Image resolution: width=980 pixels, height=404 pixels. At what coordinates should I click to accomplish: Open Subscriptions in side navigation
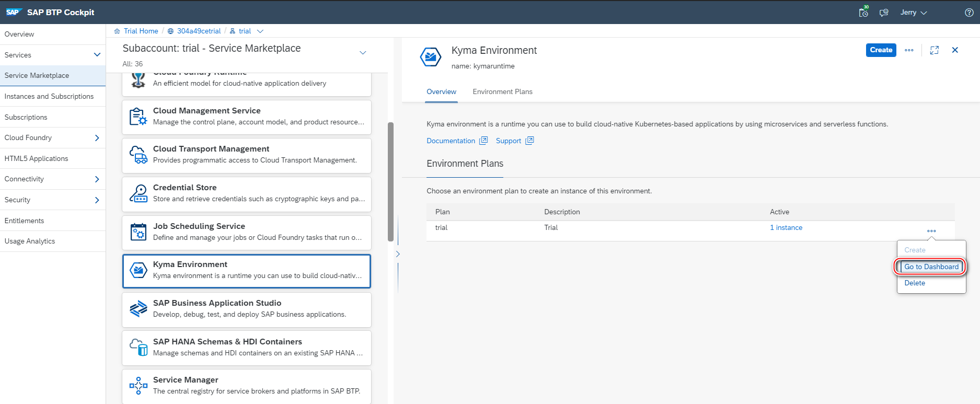coord(53,117)
